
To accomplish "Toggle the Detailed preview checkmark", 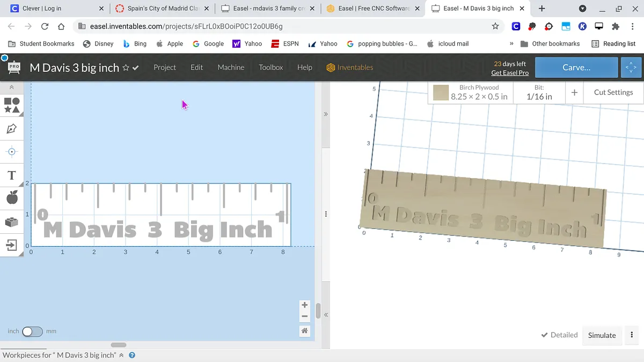I will [x=559, y=335].
